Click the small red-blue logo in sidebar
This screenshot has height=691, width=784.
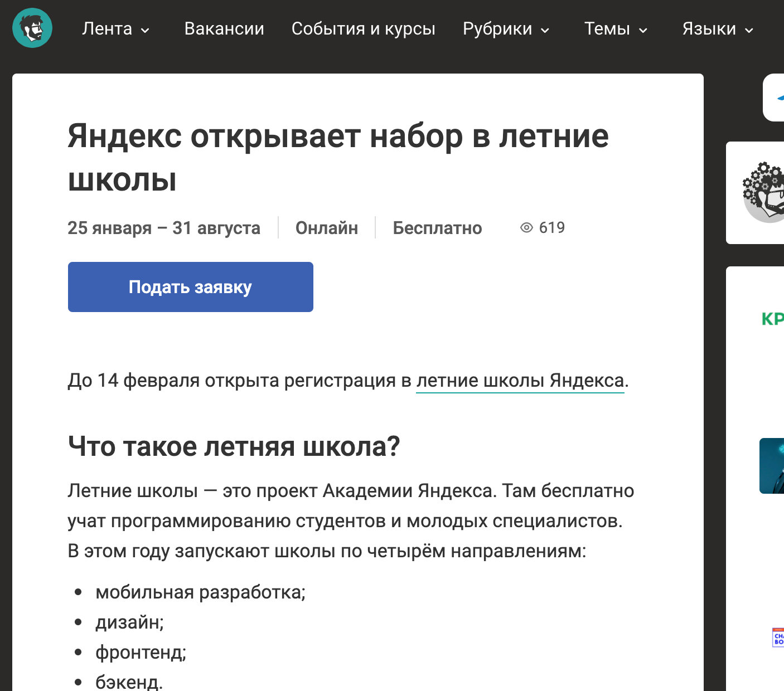click(778, 638)
